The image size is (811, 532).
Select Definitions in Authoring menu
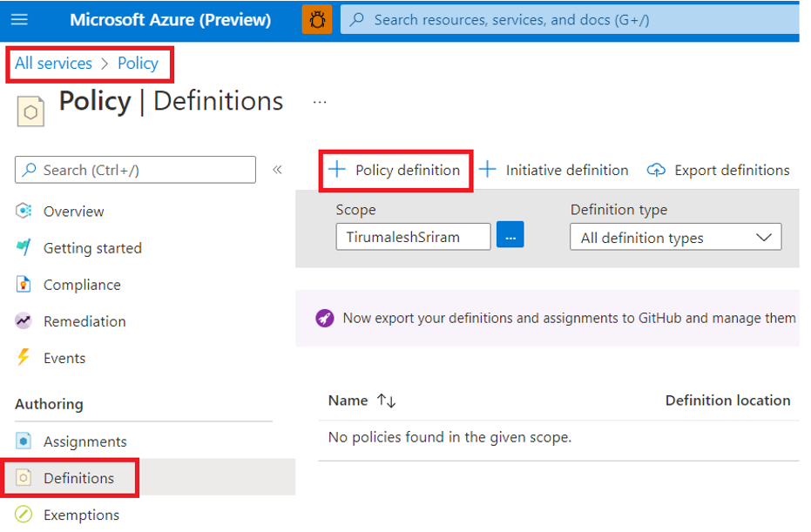click(78, 478)
